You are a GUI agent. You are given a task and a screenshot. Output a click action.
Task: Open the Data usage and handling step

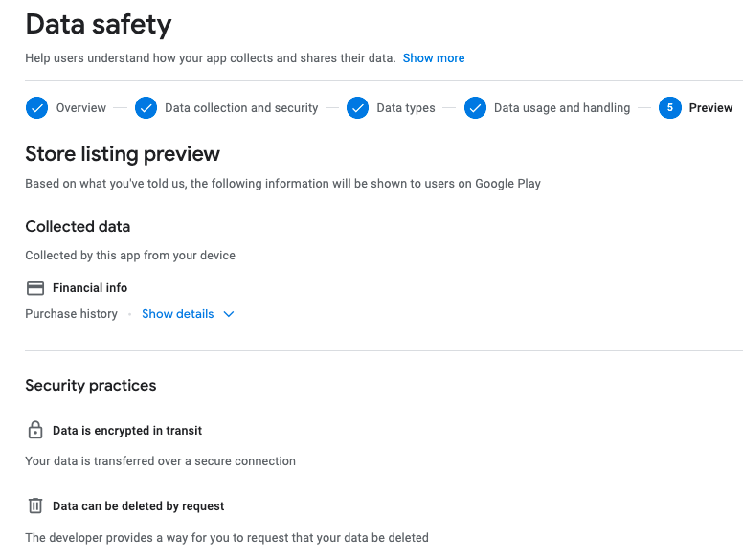[562, 108]
